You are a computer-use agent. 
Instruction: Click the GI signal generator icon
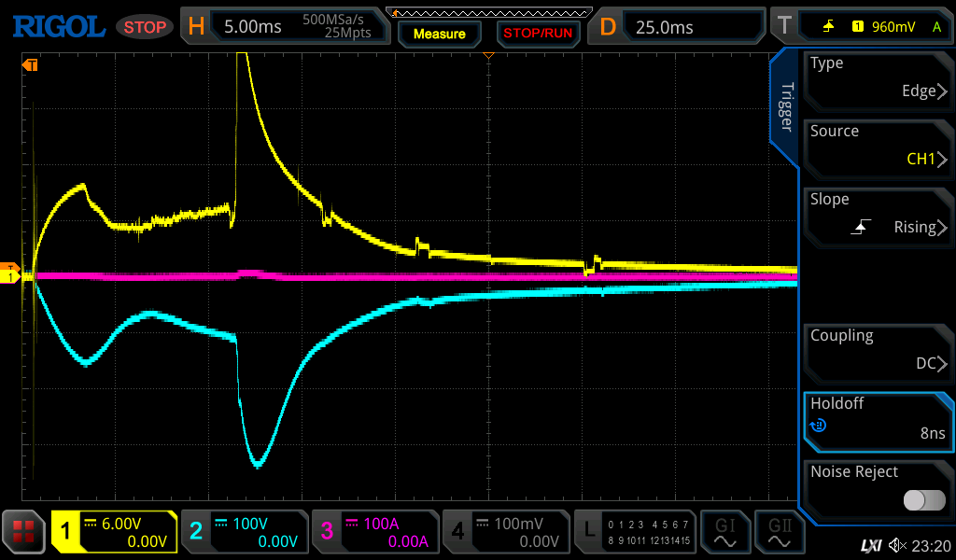point(724,532)
